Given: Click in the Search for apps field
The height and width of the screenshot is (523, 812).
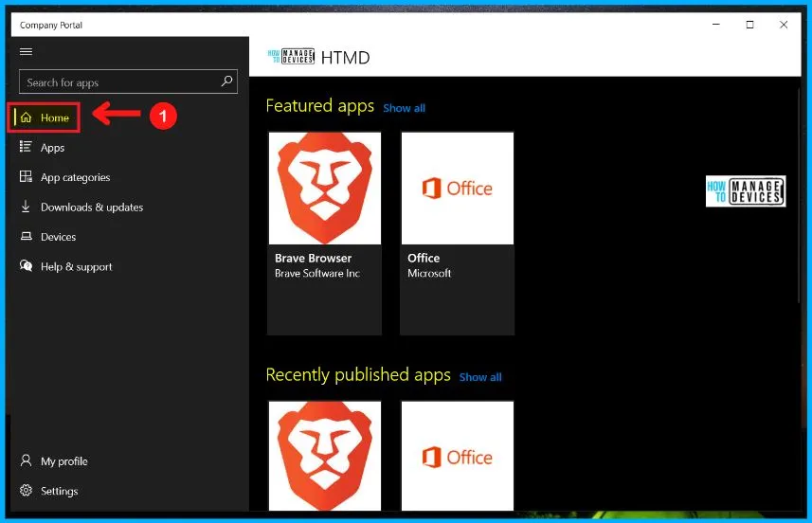Looking at the screenshot, I should pos(128,81).
